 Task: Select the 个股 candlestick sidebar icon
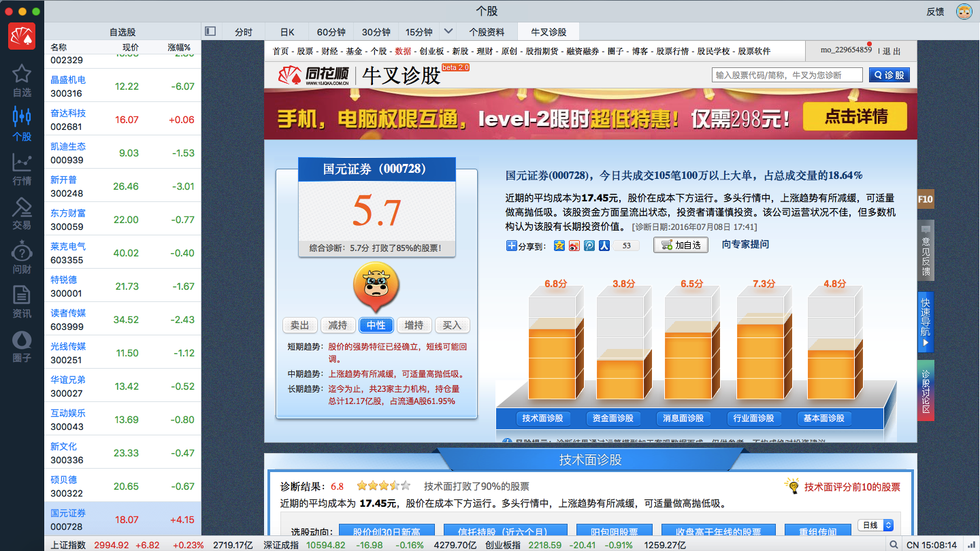[x=22, y=123]
